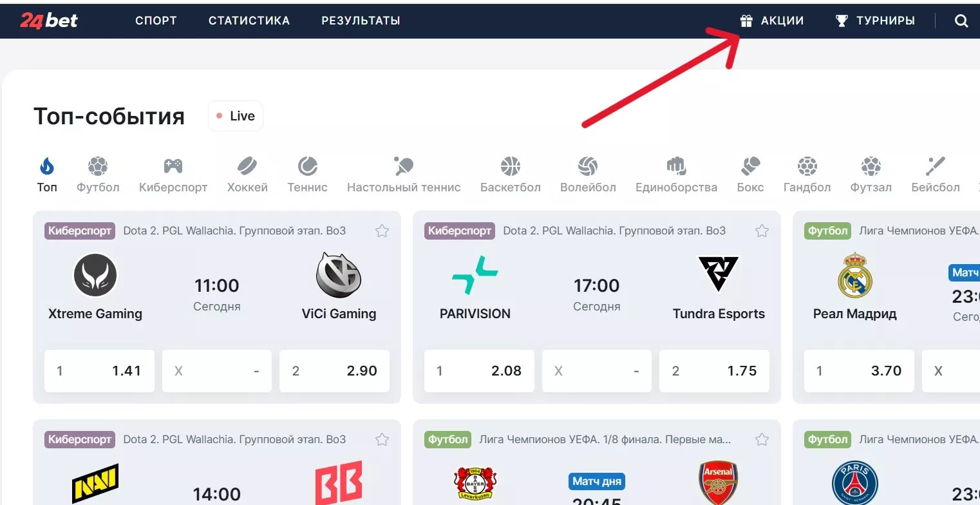Image resolution: width=980 pixels, height=505 pixels.
Task: Choose the Хоккей puck icon
Action: (x=247, y=167)
